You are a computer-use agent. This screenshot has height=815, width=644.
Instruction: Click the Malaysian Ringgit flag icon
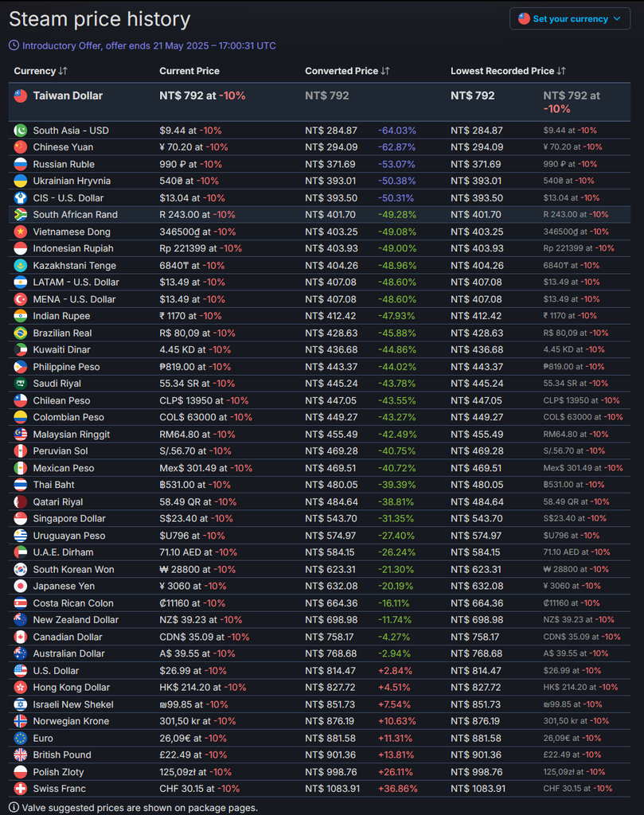[20, 435]
